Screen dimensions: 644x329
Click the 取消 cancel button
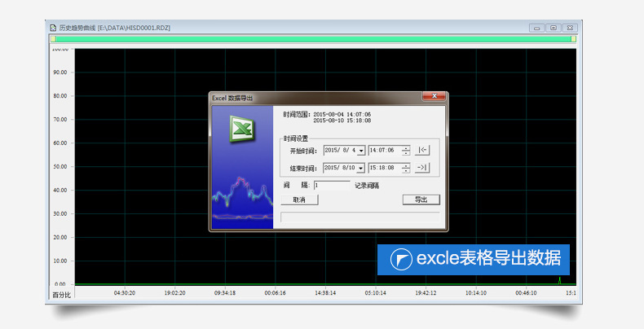tap(299, 200)
